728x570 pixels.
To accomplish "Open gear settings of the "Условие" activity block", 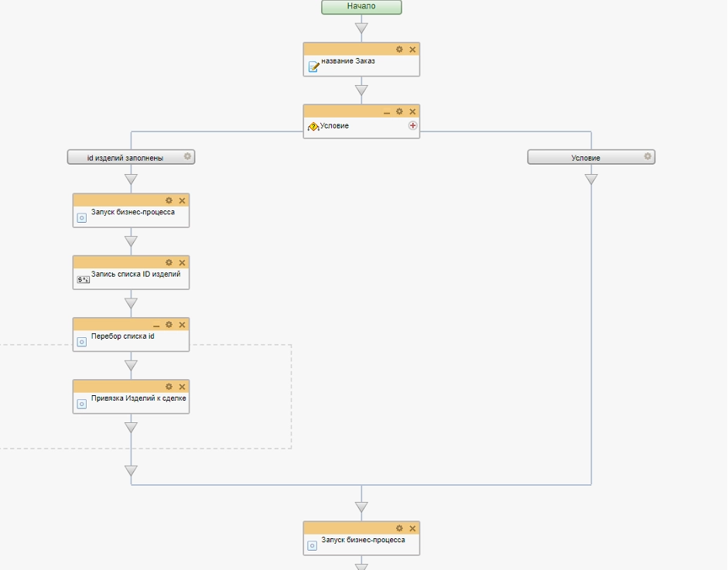I will pos(399,111).
